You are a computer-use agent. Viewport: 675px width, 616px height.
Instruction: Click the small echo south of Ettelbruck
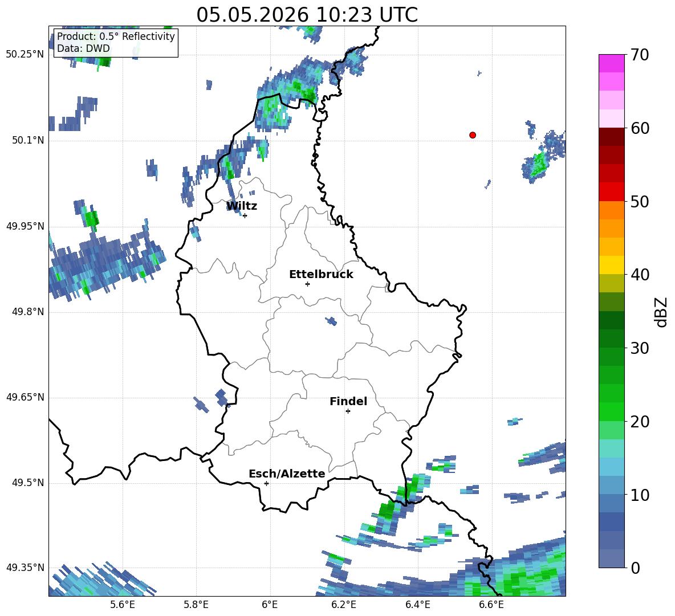tap(331, 321)
